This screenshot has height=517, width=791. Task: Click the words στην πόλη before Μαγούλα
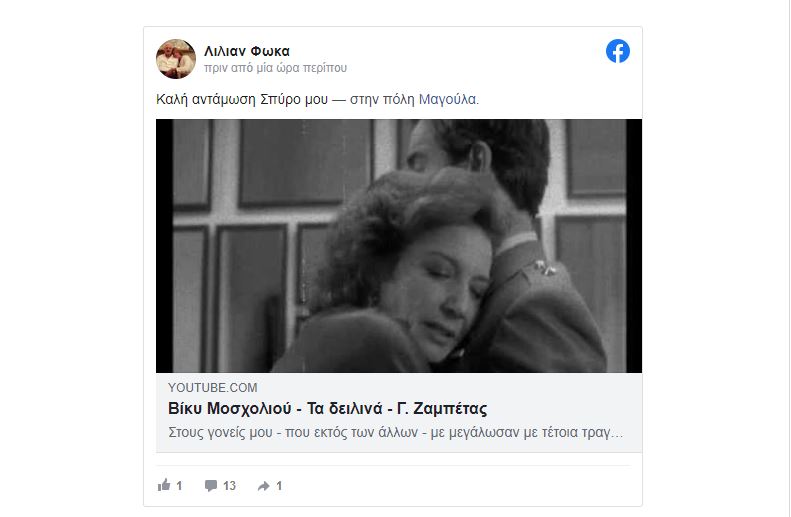point(382,100)
